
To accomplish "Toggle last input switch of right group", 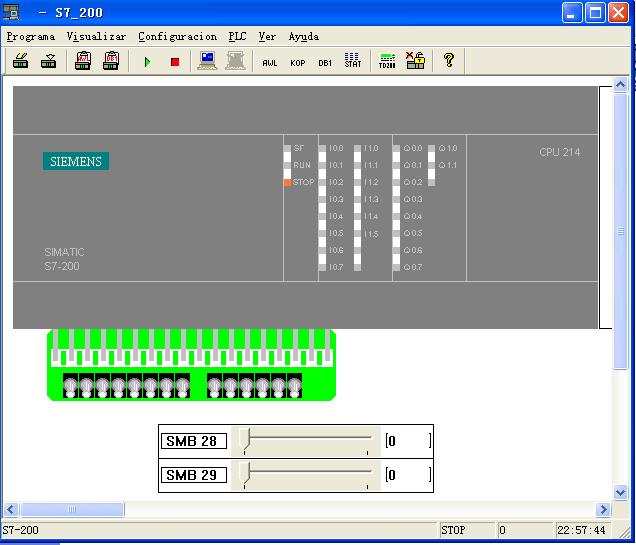I will pos(294,386).
